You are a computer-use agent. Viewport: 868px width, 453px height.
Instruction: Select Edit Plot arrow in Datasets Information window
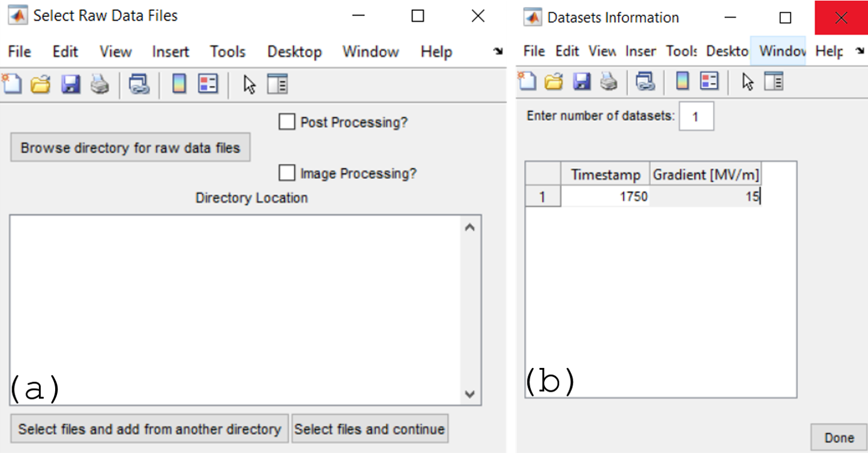[748, 81]
